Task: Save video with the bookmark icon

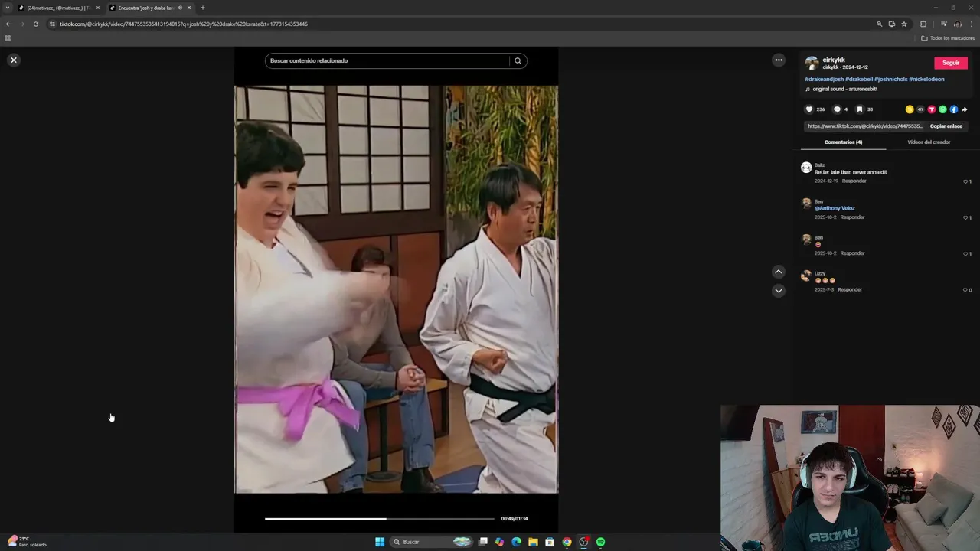Action: tap(860, 109)
